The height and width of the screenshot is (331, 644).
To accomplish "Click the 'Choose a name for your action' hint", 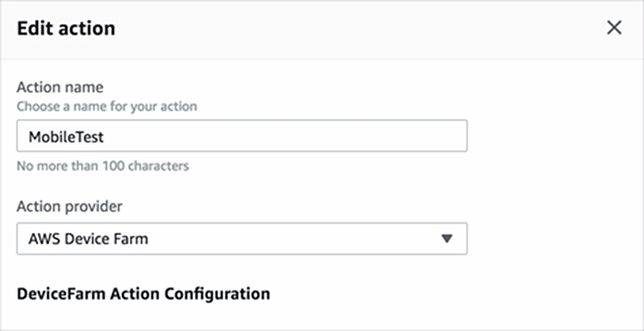I will click(x=107, y=106).
